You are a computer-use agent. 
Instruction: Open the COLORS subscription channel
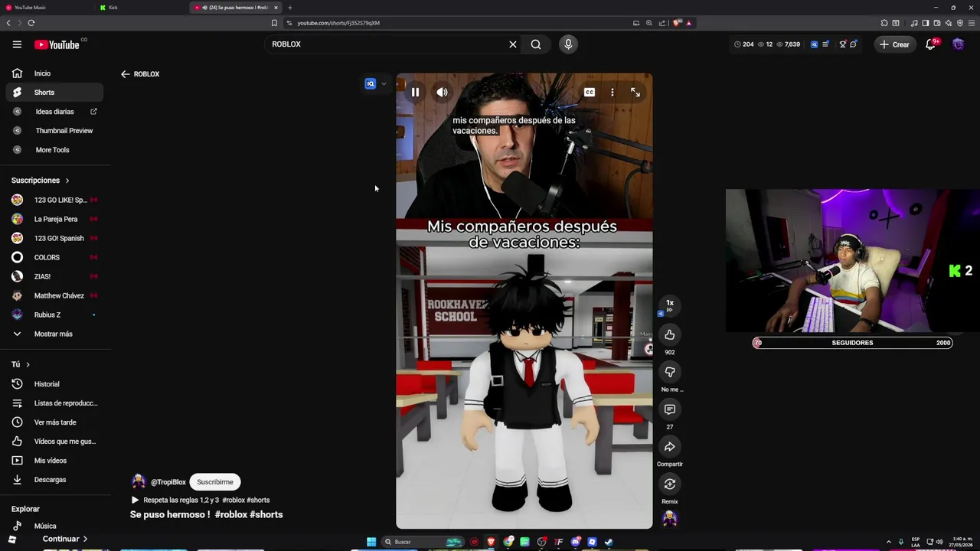point(54,257)
